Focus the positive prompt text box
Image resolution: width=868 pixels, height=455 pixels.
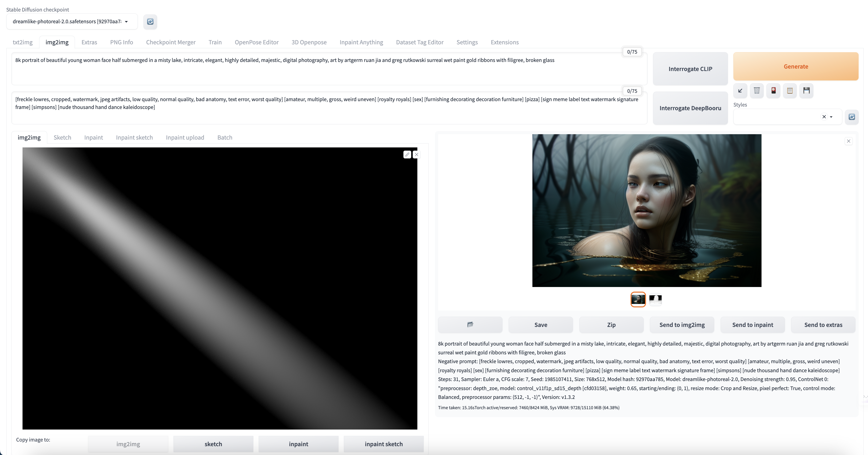pyautogui.click(x=329, y=68)
